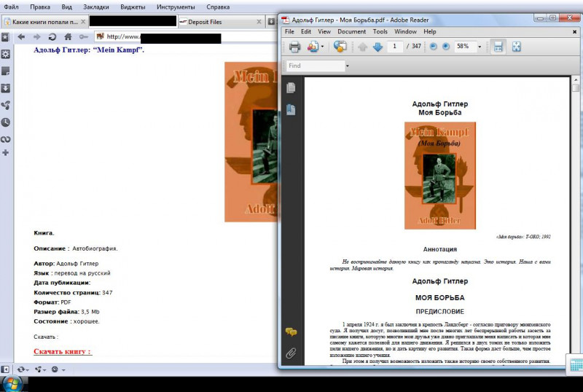Toggle scrolling fit-width mode in Adobe Reader

pyautogui.click(x=498, y=47)
